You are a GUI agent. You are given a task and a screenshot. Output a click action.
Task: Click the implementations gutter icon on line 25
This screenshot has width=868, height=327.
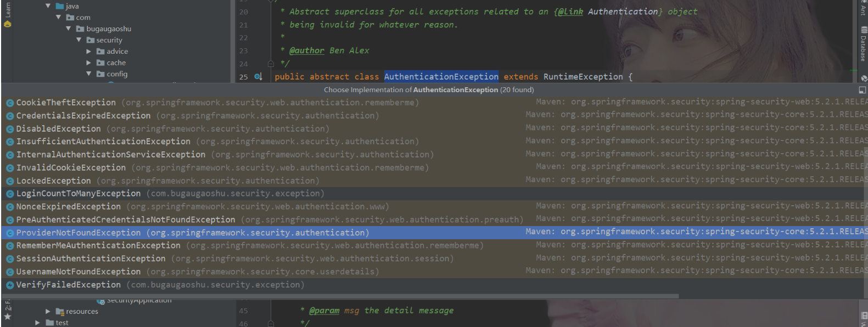tap(258, 77)
